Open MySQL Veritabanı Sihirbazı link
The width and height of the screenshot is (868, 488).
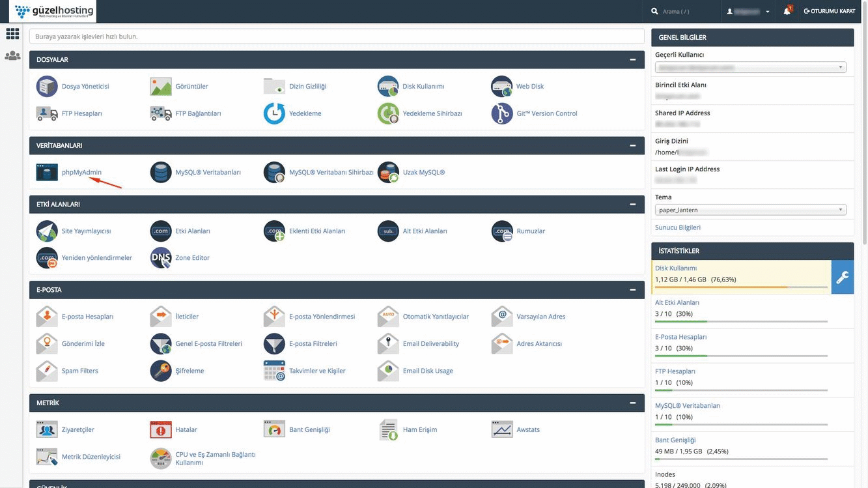click(331, 172)
